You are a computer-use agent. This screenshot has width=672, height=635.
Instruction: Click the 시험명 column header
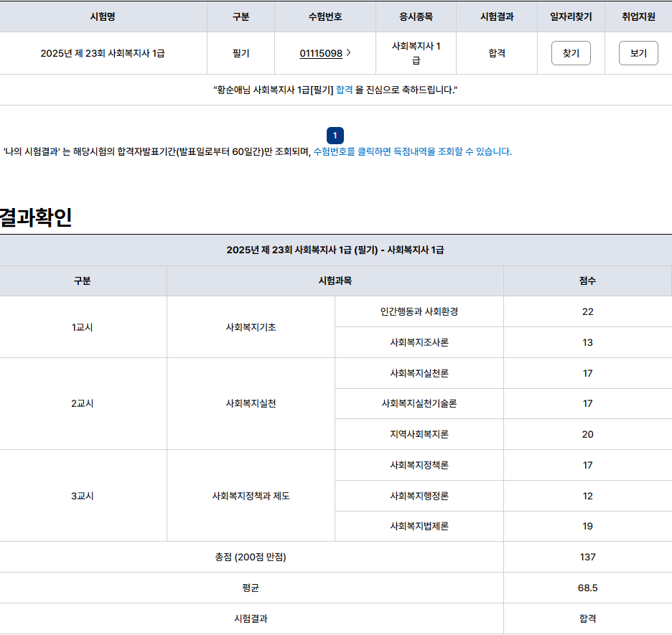coord(103,17)
